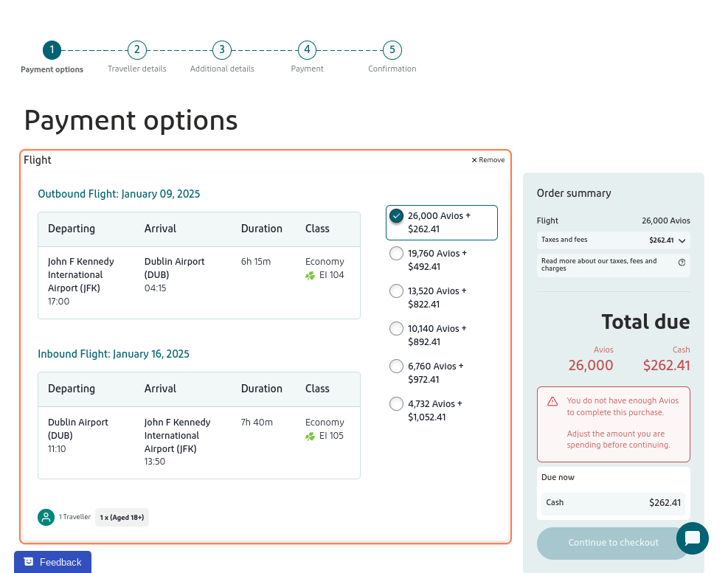The image size is (728, 573).
Task: Open the Payment options step label
Action: coord(52,69)
